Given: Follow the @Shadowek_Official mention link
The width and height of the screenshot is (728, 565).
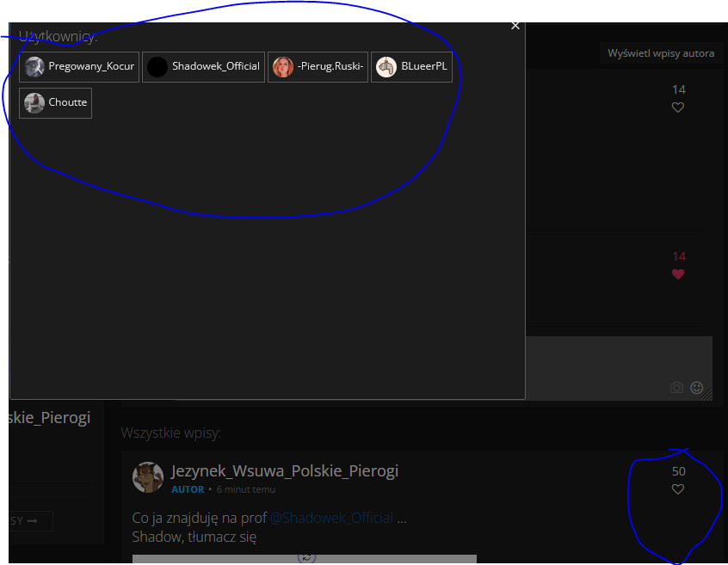Looking at the screenshot, I should point(331,518).
